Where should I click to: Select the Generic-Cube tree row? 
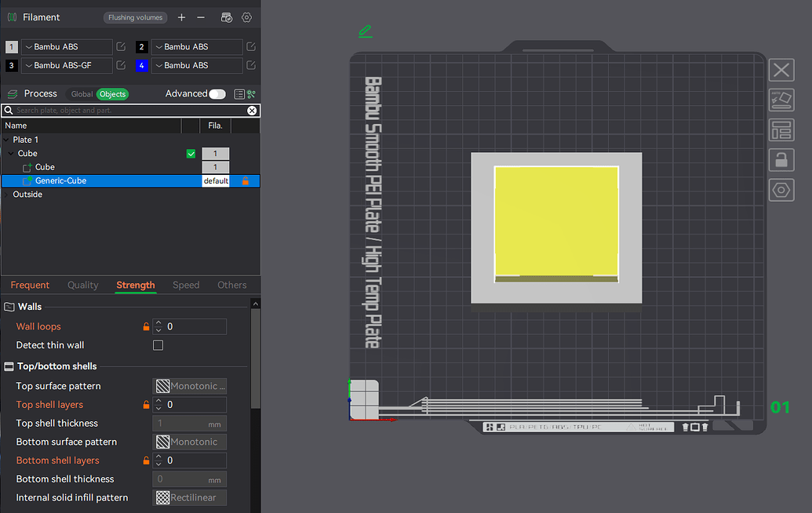(x=131, y=180)
